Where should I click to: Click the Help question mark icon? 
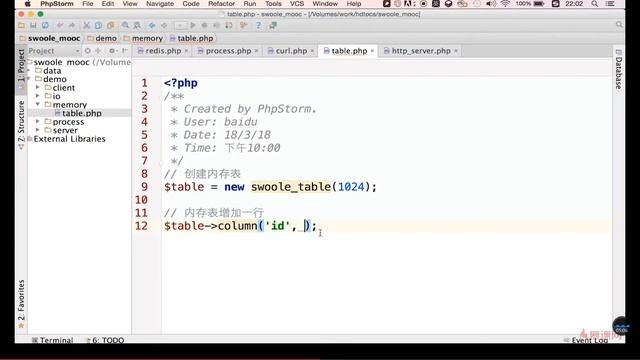(258, 25)
